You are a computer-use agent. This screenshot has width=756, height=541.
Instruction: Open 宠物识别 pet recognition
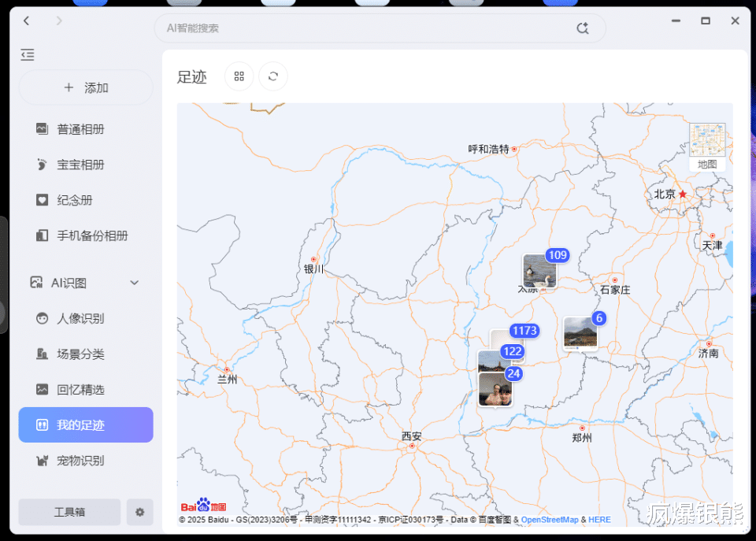click(x=86, y=461)
